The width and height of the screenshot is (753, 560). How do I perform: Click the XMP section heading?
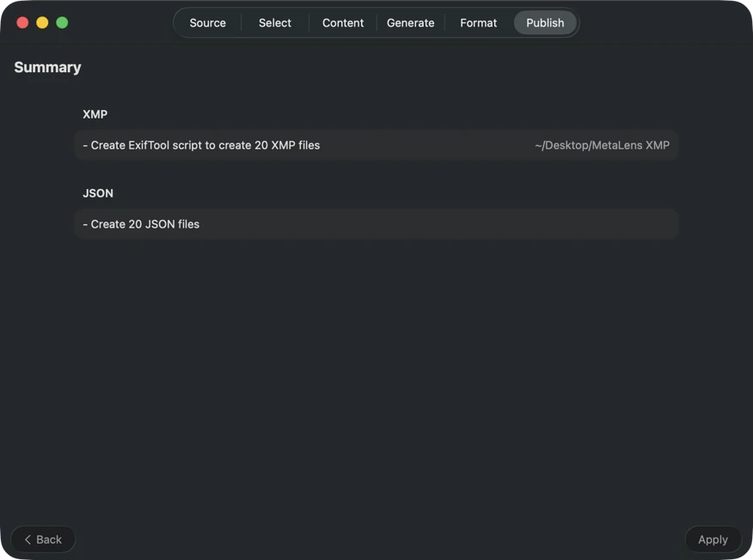95,113
